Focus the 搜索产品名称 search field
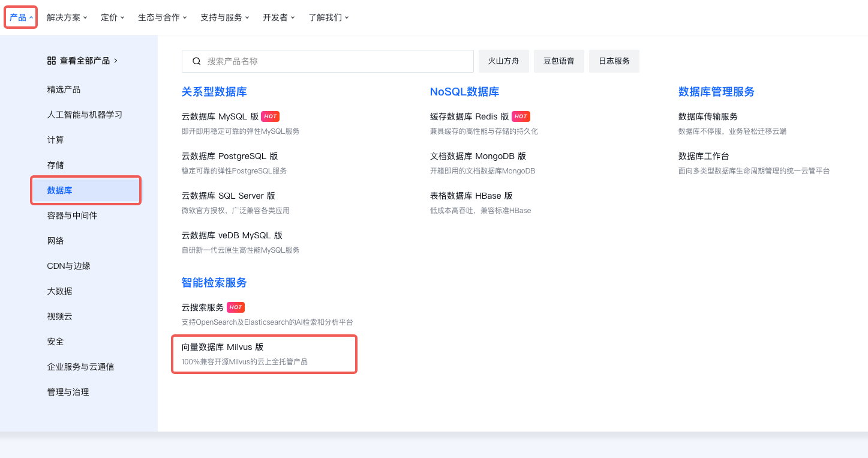 tap(328, 61)
